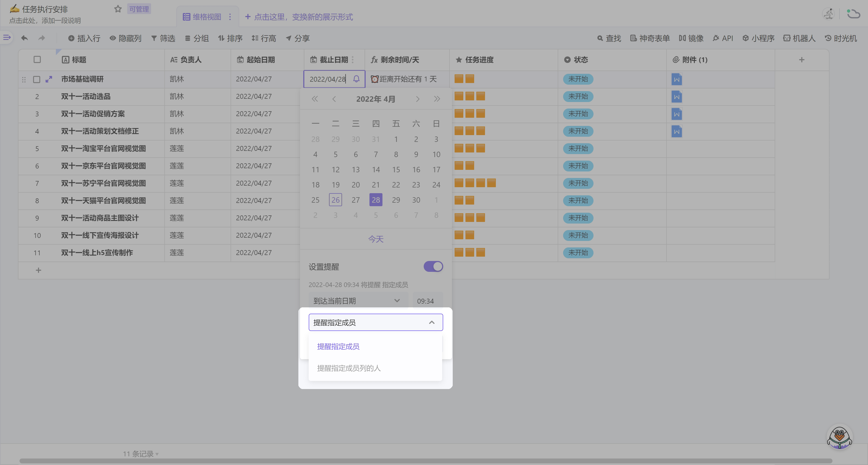Click the favorite star icon

[x=118, y=9]
